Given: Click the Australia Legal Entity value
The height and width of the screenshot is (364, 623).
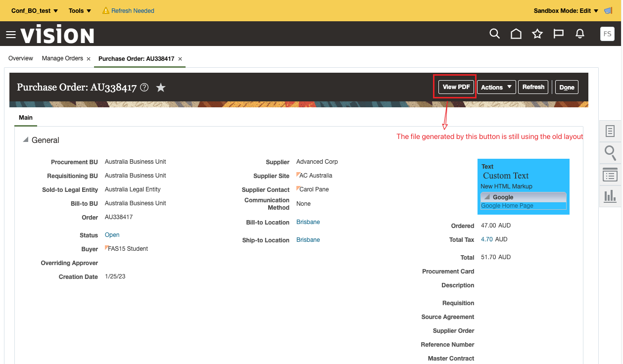Looking at the screenshot, I should point(133,189).
